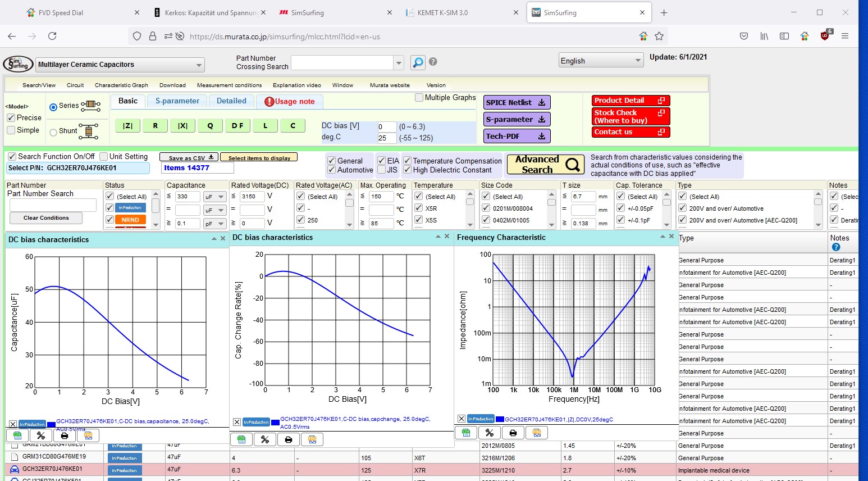Click the DC bias voltage input field
Screen dimensions: 868x481
387,126
